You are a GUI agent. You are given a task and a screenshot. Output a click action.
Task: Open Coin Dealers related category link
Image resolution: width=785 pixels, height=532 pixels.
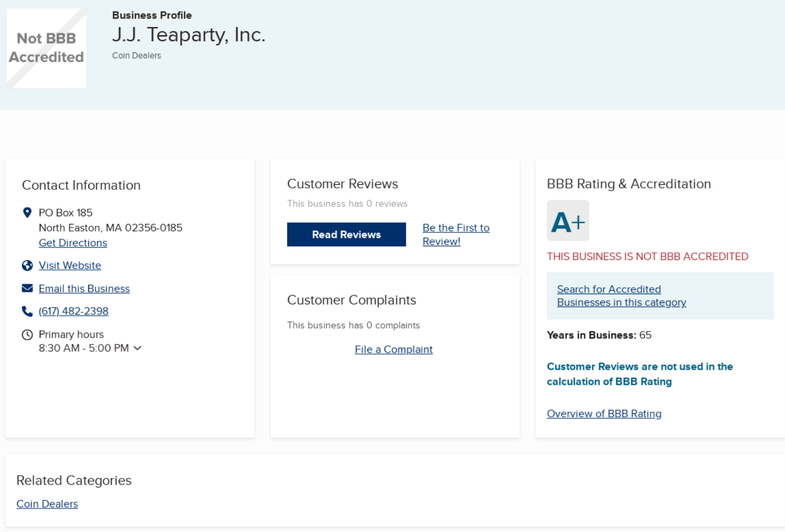coord(47,504)
